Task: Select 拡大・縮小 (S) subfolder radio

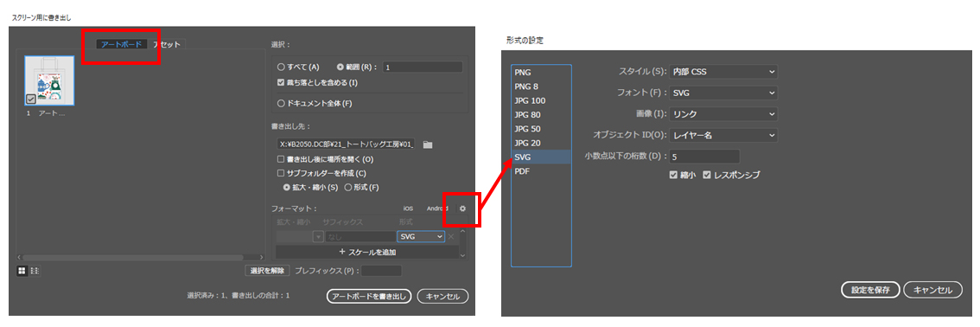Action: click(287, 187)
